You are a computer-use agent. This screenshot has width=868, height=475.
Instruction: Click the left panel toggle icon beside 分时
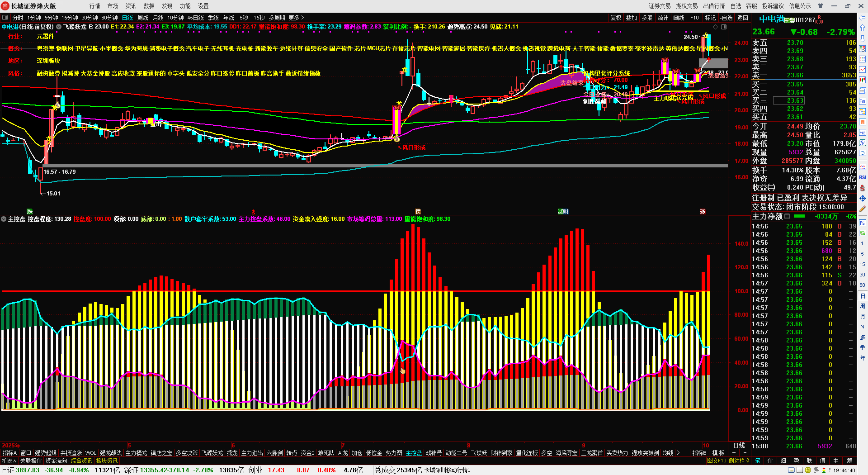(x=5, y=18)
